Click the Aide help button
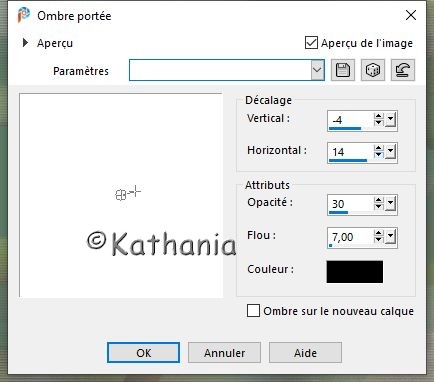The image size is (434, 382). [305, 352]
